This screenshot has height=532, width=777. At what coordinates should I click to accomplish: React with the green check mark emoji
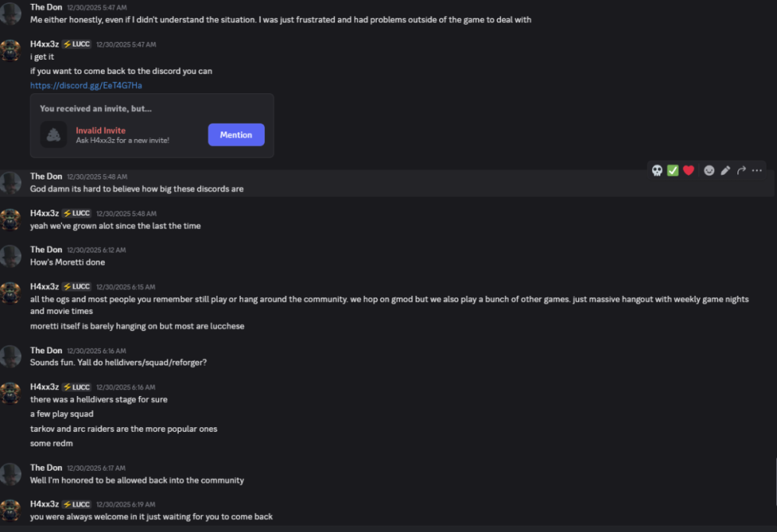pos(673,170)
